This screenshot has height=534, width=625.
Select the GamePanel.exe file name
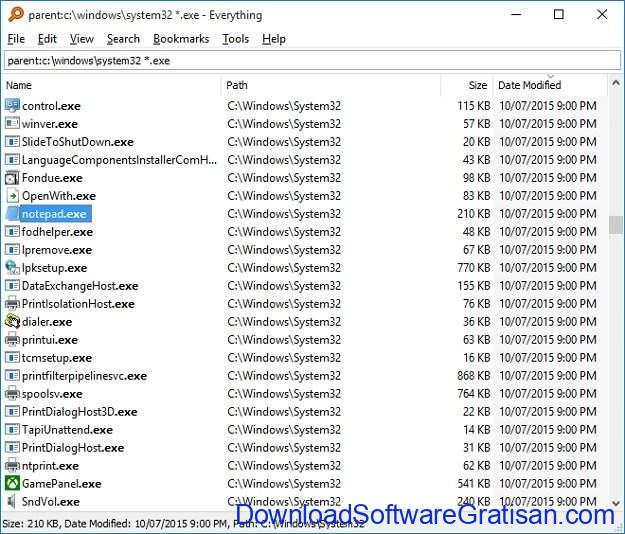[62, 484]
